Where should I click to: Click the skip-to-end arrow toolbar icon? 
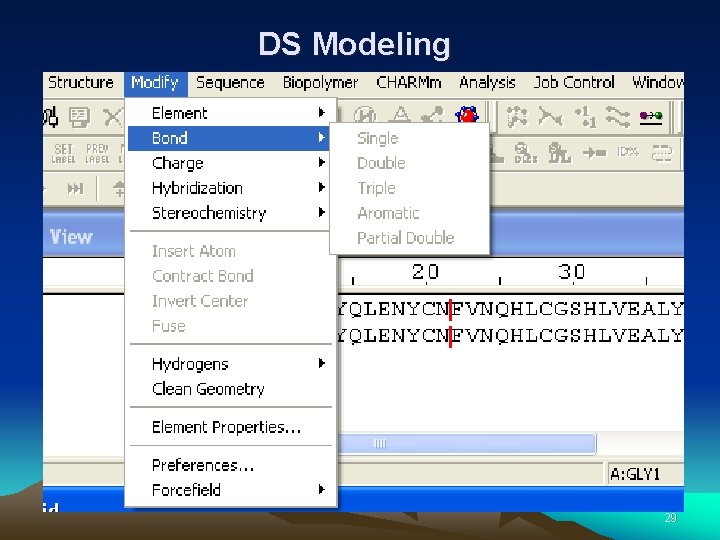(x=75, y=188)
